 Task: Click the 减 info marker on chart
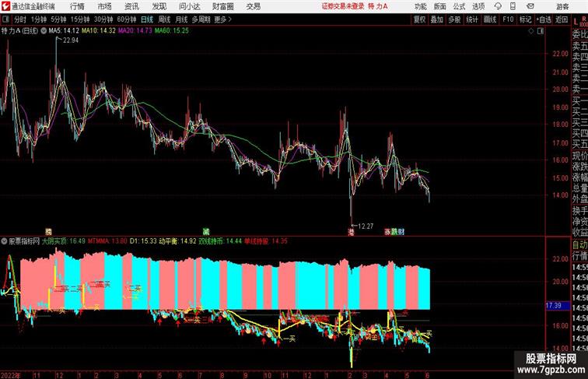(206, 232)
